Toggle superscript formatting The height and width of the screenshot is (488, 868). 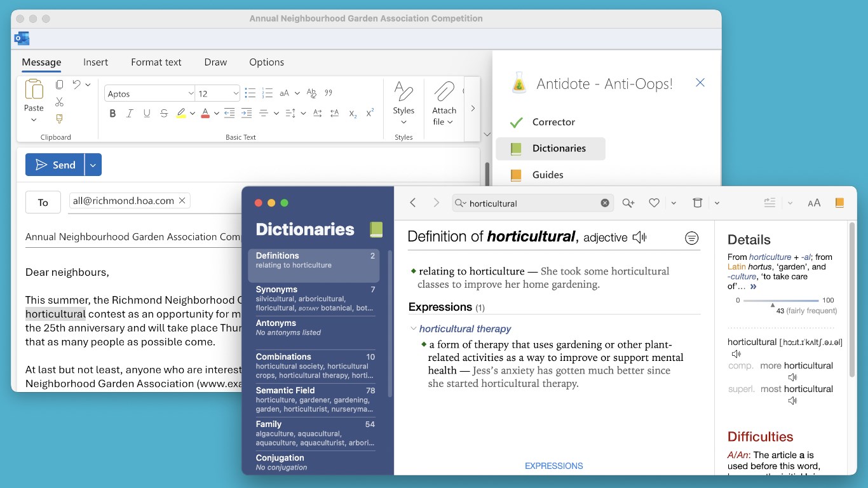click(370, 113)
